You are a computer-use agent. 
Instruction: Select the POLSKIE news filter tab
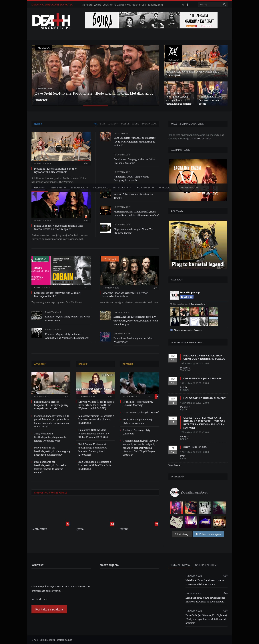(x=125, y=124)
